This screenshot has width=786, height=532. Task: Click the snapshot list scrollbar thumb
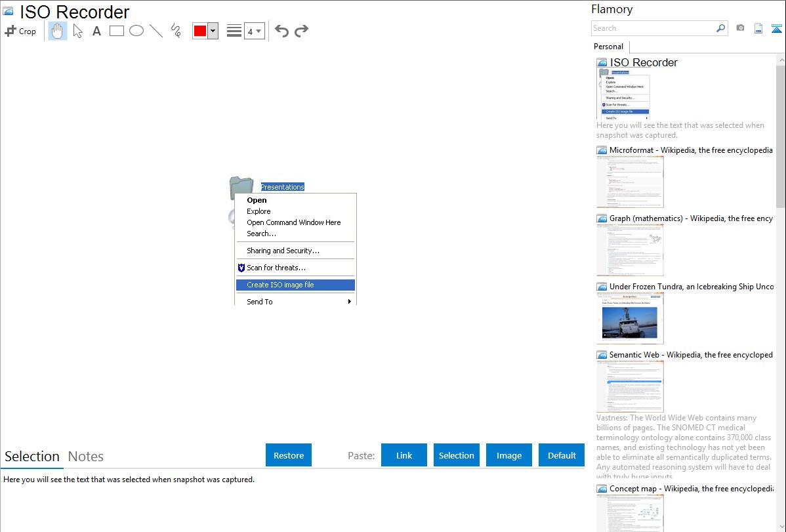pyautogui.click(x=781, y=135)
